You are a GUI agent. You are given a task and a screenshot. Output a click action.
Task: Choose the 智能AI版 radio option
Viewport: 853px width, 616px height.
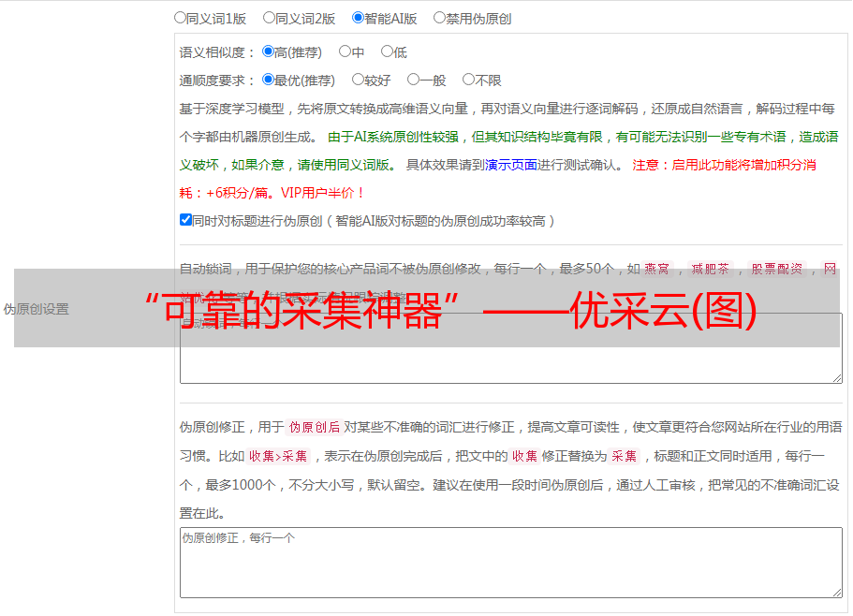click(x=358, y=18)
